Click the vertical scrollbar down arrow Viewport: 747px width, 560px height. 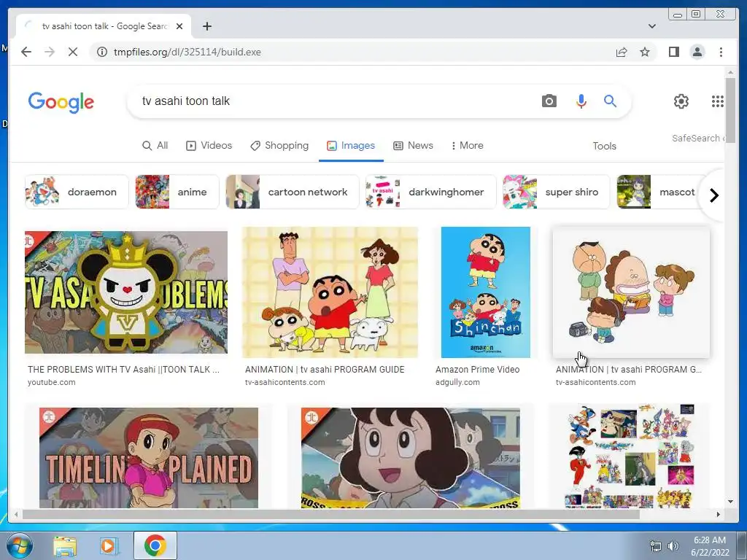point(730,502)
